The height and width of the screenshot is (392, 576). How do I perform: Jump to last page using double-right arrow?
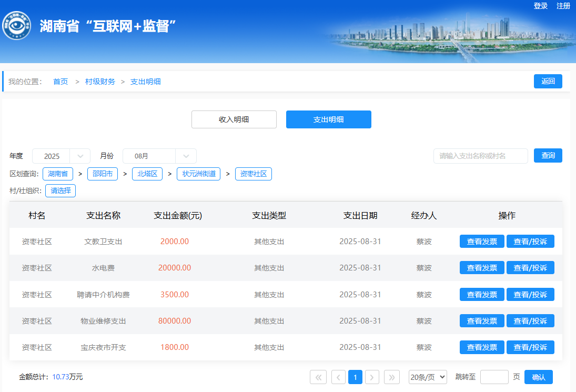coord(392,377)
